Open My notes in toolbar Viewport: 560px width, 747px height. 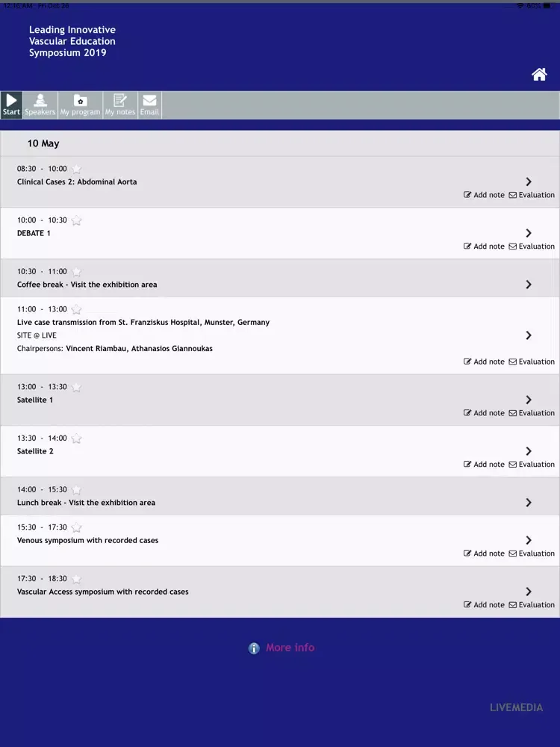click(x=120, y=105)
